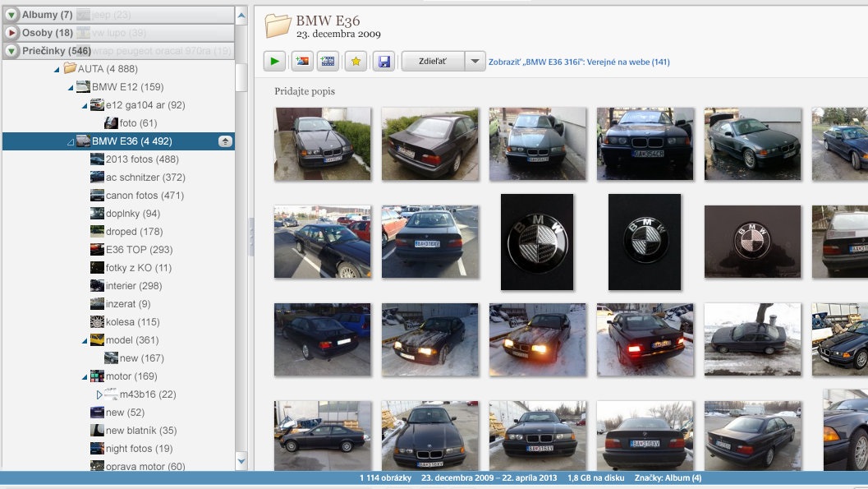Click the create photo collage icon
Image resolution: width=868 pixels, height=489 pixels.
302,61
